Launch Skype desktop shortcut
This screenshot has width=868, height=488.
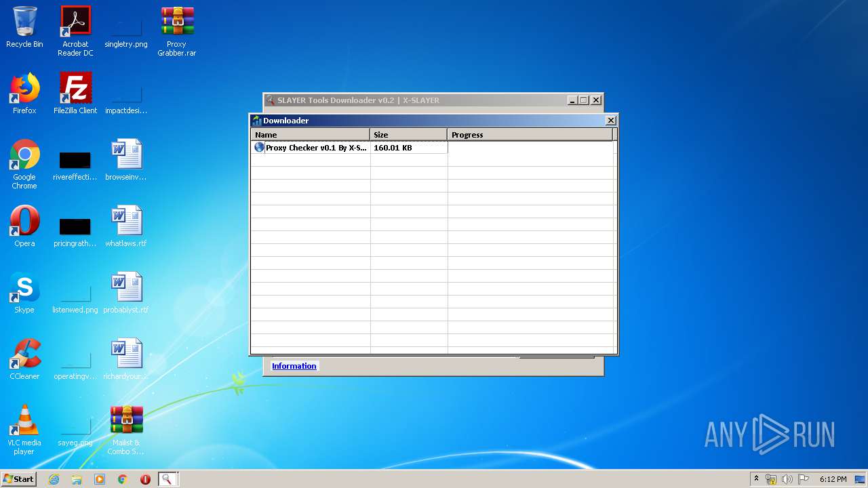click(x=24, y=293)
